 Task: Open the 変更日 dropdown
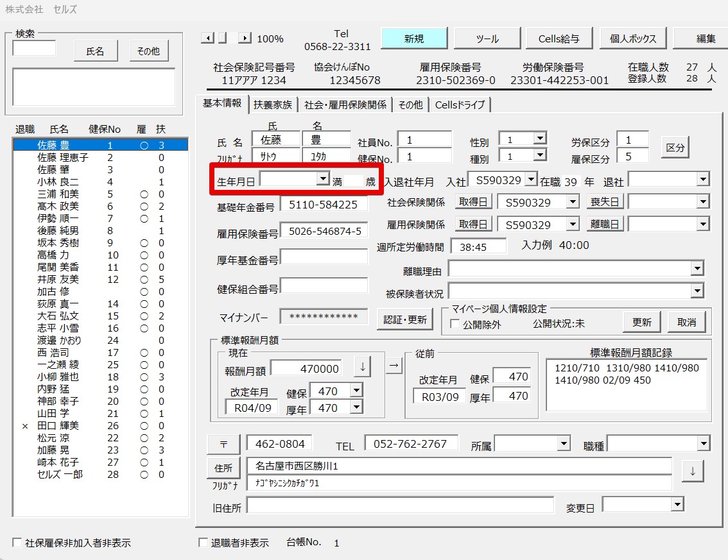678,504
